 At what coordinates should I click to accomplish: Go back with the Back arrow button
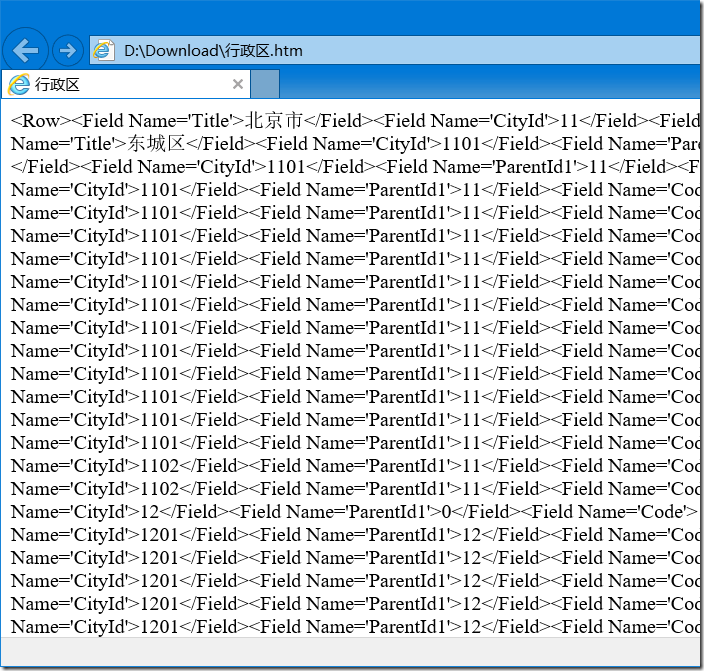point(25,50)
